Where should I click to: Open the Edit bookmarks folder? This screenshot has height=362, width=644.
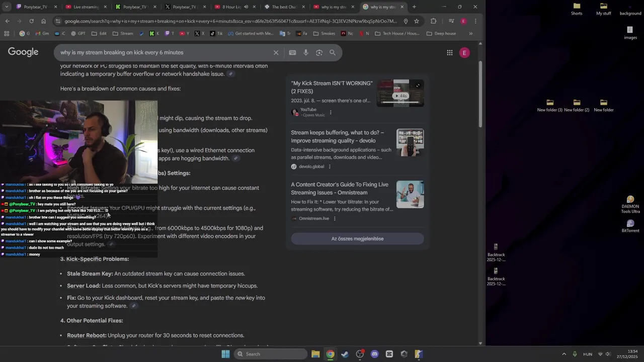click(x=99, y=34)
